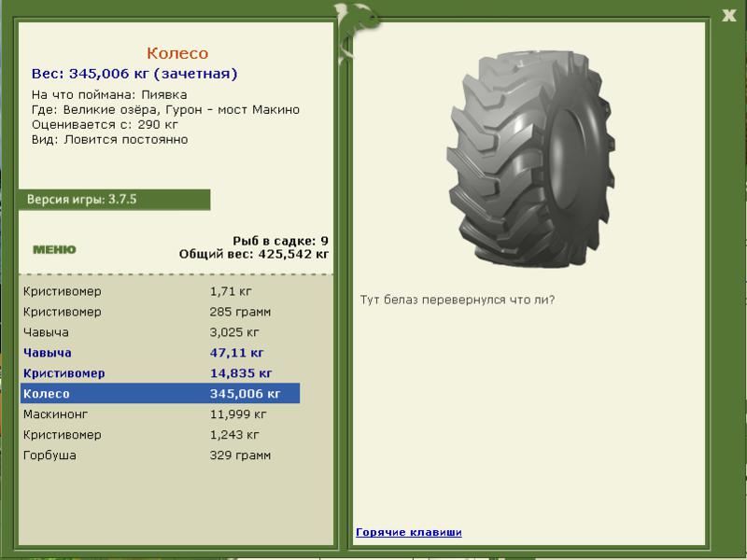This screenshot has height=560, width=747.
Task: Open the Горячие клавиши link
Action: (409, 532)
